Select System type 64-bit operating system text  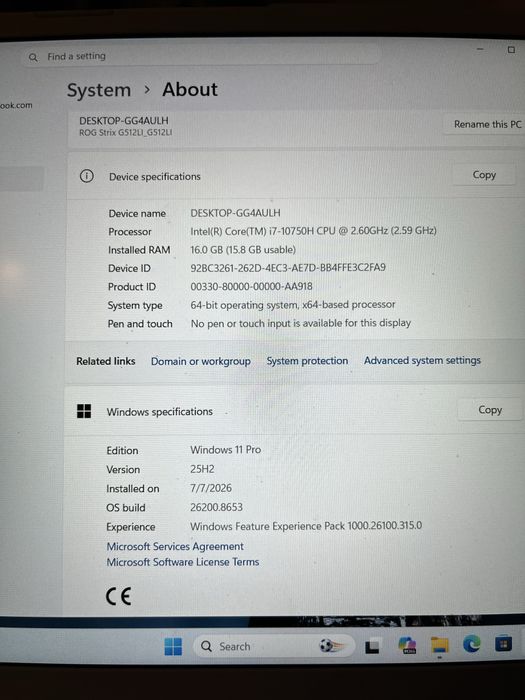click(293, 304)
